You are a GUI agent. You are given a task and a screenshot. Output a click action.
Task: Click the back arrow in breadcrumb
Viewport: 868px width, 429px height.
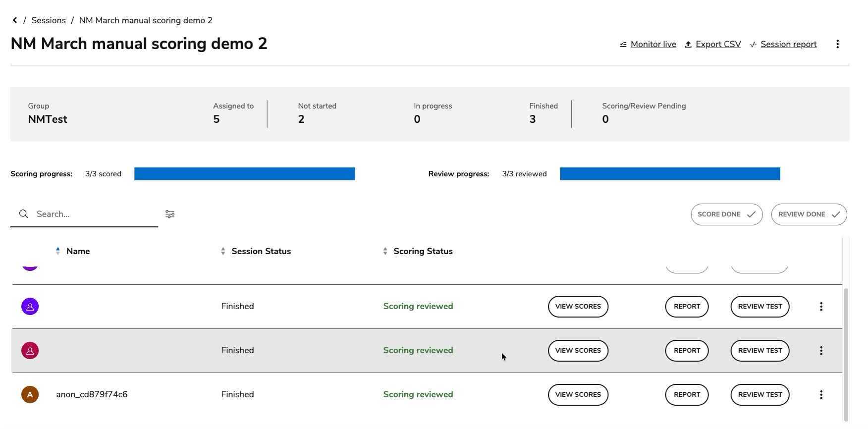click(x=15, y=20)
